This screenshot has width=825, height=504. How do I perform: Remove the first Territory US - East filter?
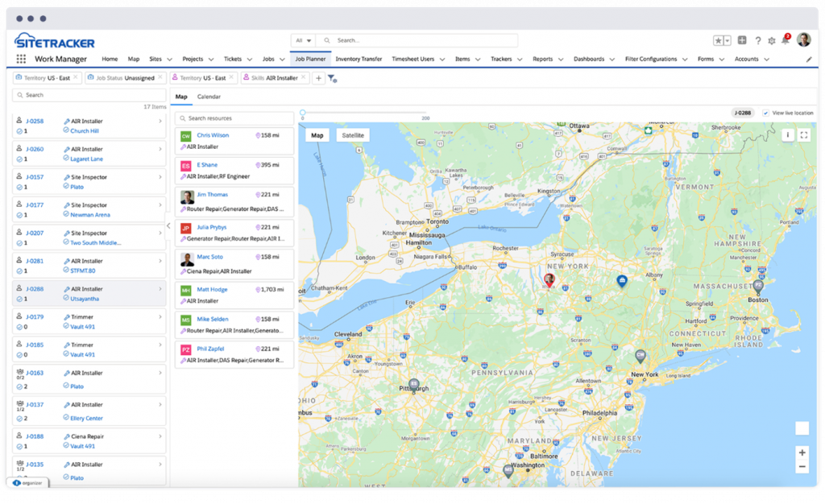76,77
